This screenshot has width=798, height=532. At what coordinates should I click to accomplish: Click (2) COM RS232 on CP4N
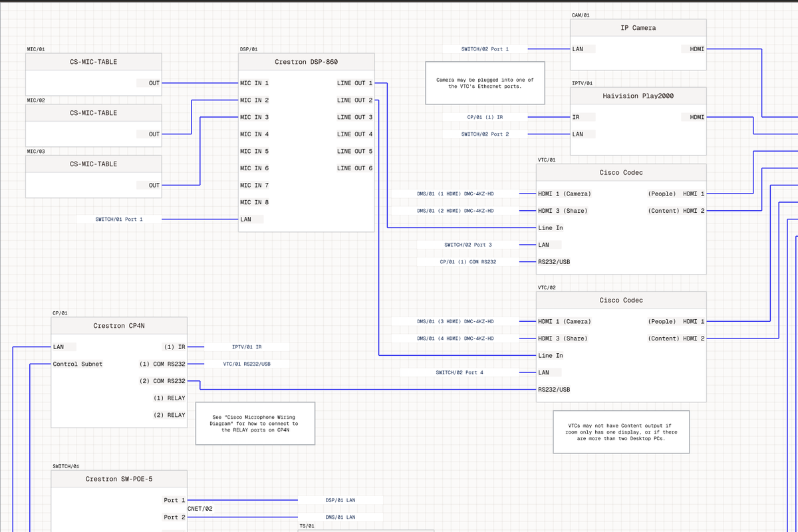[x=162, y=381]
